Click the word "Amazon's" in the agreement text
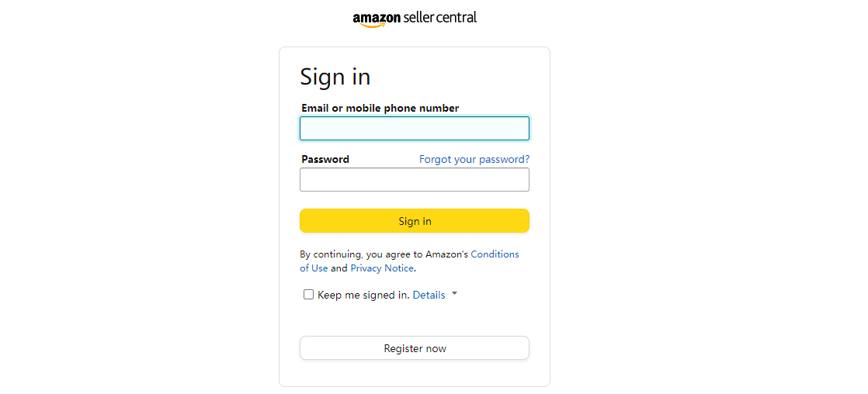Viewport: 868px width, 394px height. [446, 254]
